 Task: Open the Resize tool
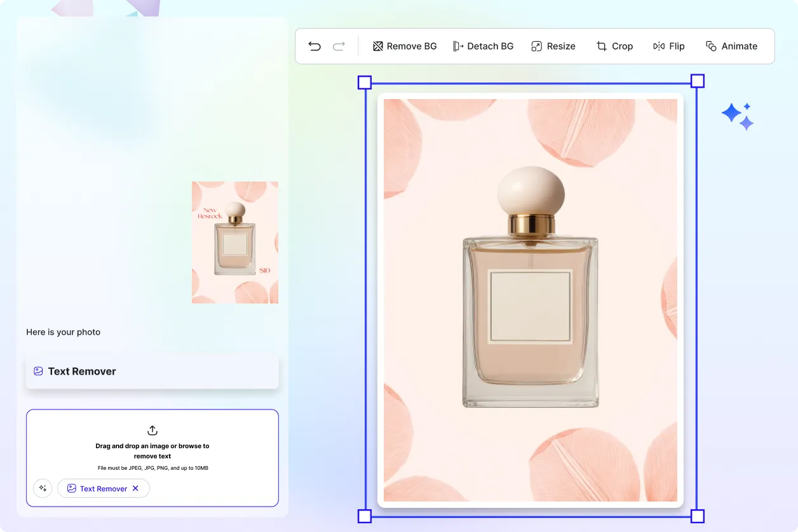coord(553,46)
